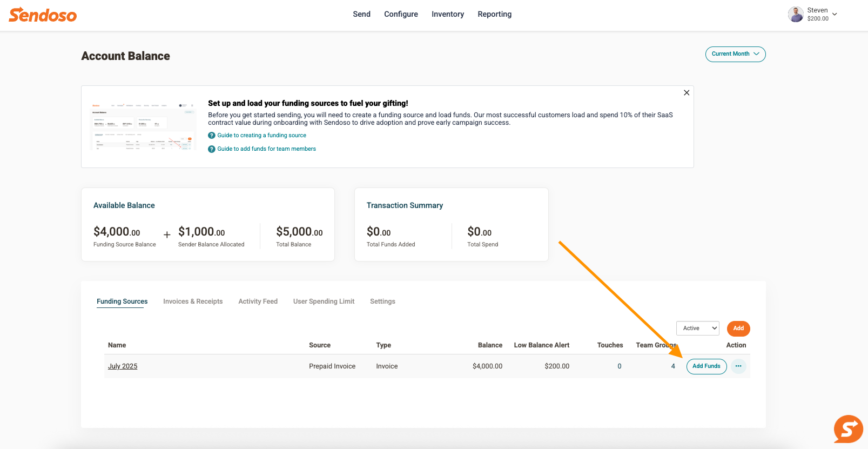Switch to the User Spending Limit tab
Screen dimensions: 868x449
324,301
